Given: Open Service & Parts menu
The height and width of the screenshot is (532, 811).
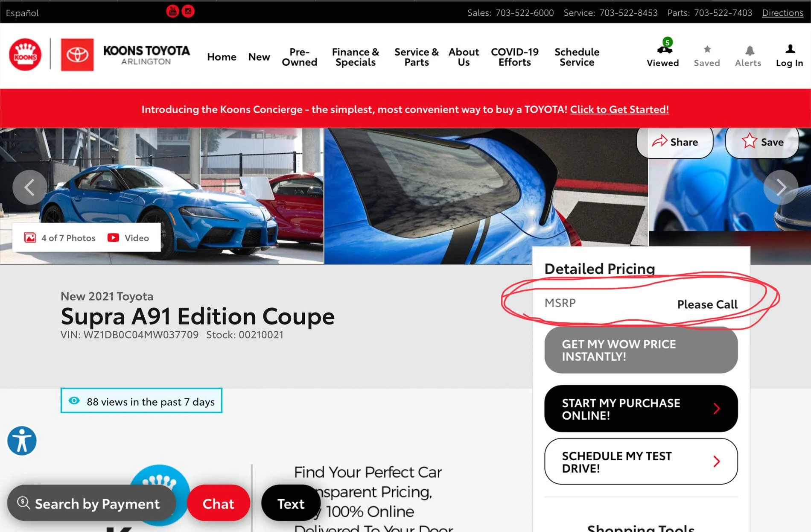Looking at the screenshot, I should pyautogui.click(x=417, y=57).
